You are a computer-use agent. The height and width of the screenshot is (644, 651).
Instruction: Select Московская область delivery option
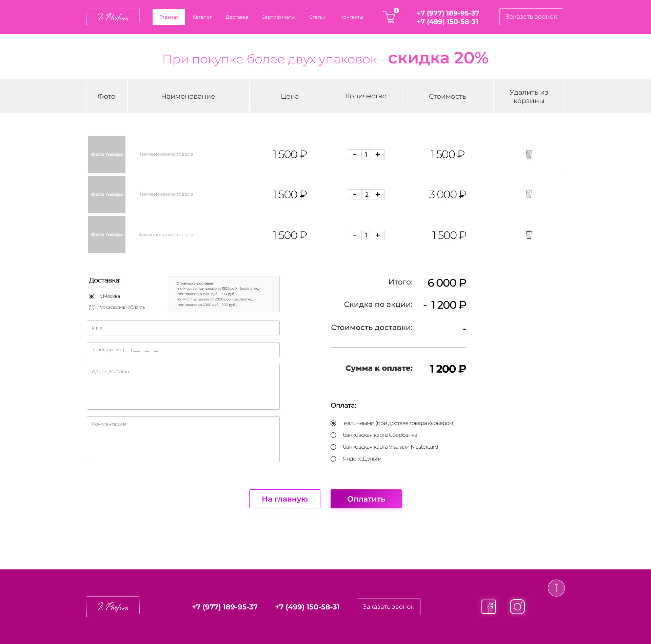(92, 308)
